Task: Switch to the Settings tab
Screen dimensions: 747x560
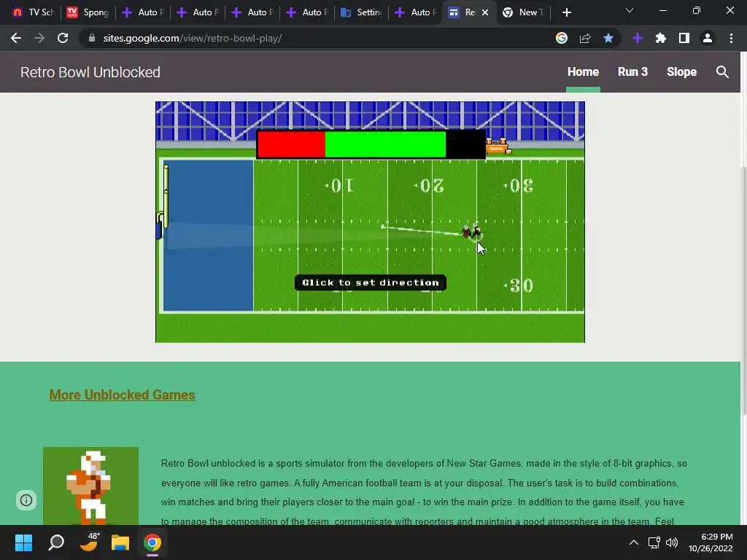Action: (x=362, y=12)
